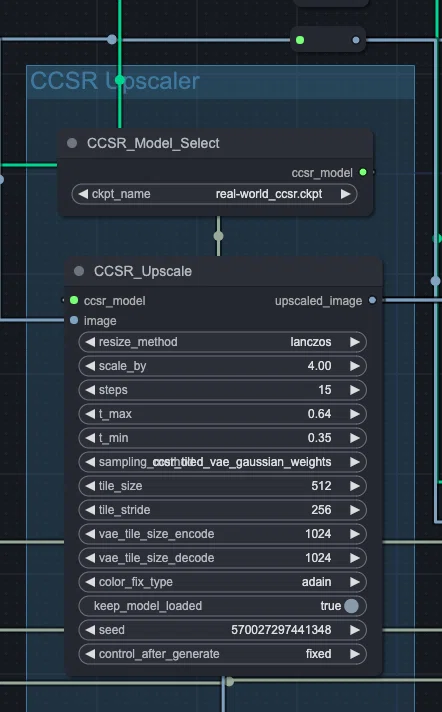Viewport: 442px width, 712px height.
Task: Increase vae_tile_size_encode with right arrow
Action: pos(355,534)
